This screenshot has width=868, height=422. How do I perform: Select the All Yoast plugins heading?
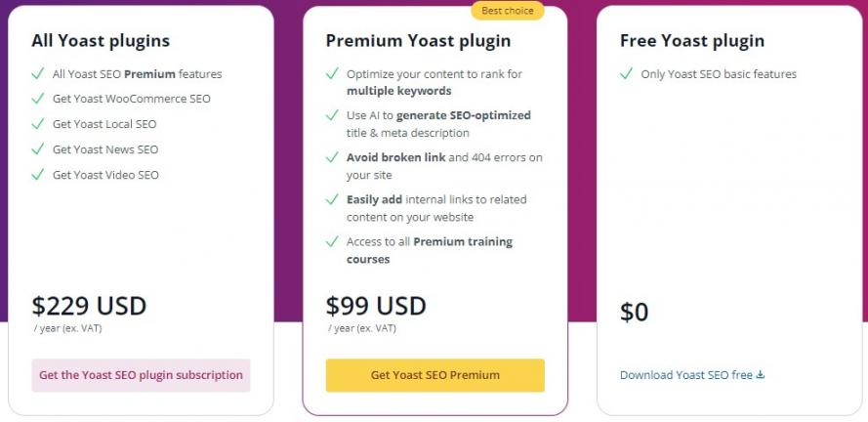click(x=101, y=41)
